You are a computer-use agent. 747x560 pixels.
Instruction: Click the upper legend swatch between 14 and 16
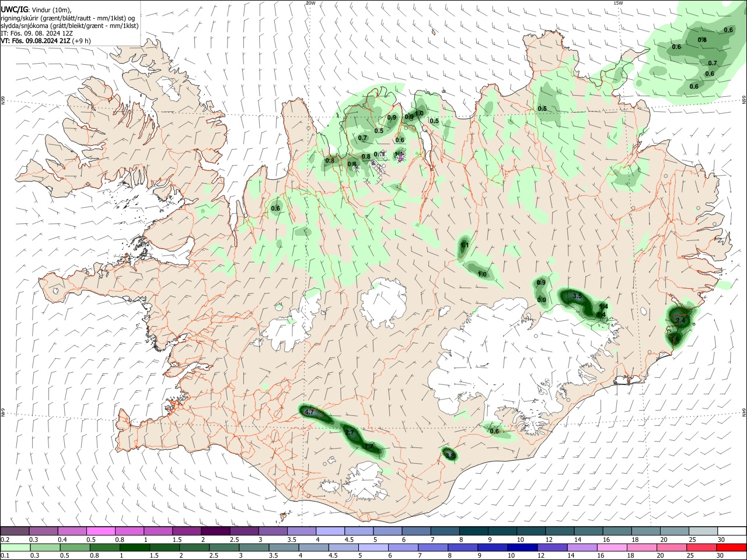tap(587, 531)
